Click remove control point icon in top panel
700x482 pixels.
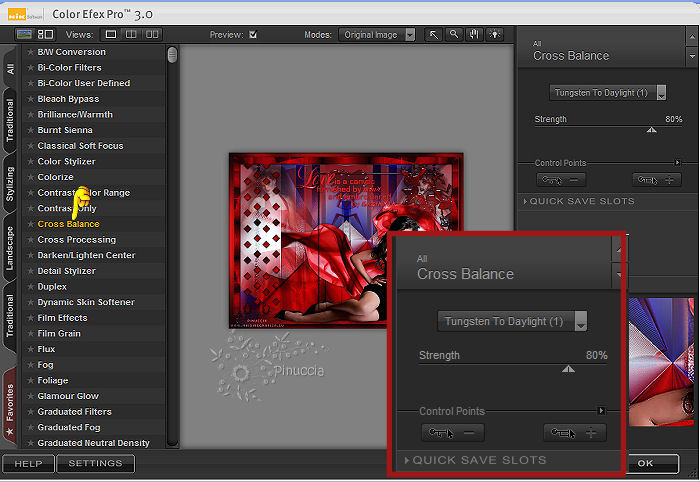click(x=560, y=180)
